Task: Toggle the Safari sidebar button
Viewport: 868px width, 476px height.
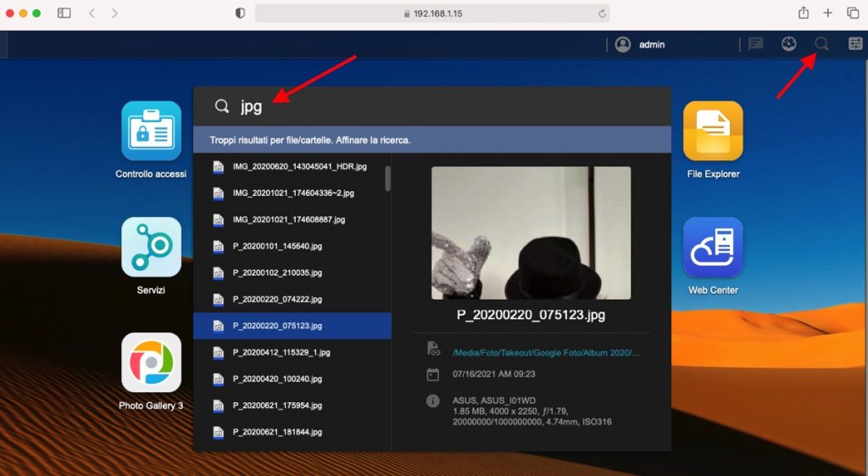Action: (x=64, y=14)
